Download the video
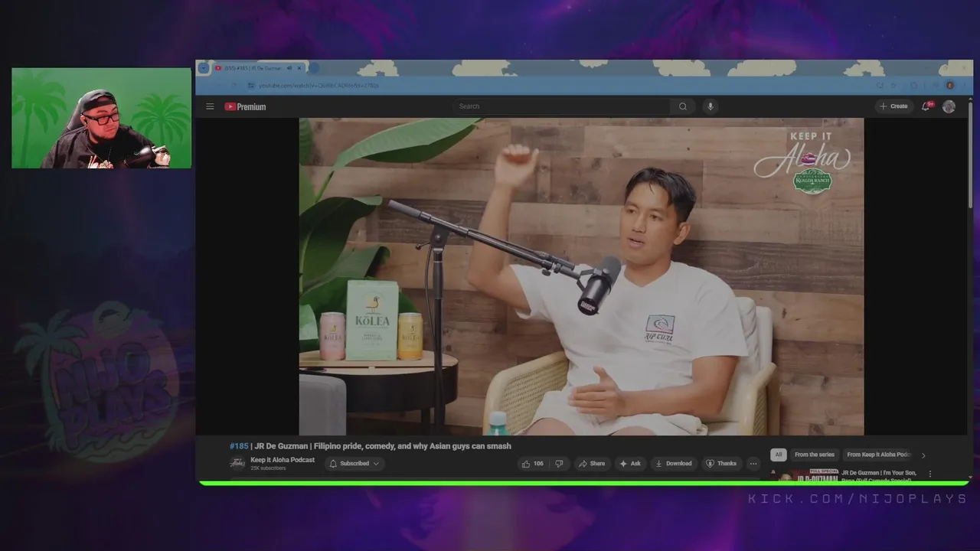 [x=674, y=463]
